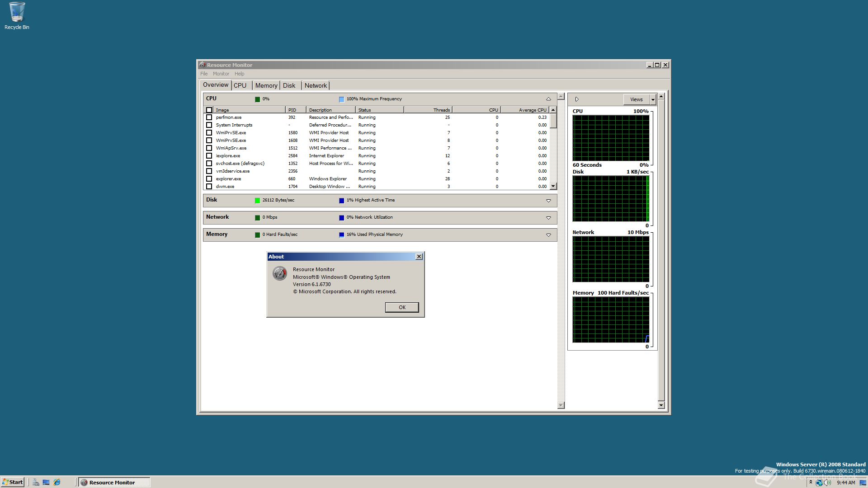Click process list scroll down arrow
The image size is (868, 488).
pyautogui.click(x=553, y=186)
